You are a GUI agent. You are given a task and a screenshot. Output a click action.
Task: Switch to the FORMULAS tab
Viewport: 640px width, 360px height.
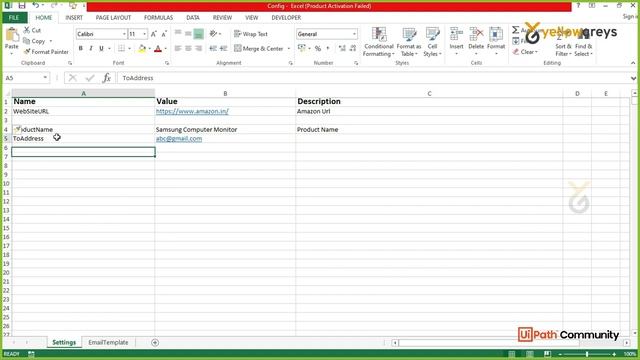click(158, 18)
